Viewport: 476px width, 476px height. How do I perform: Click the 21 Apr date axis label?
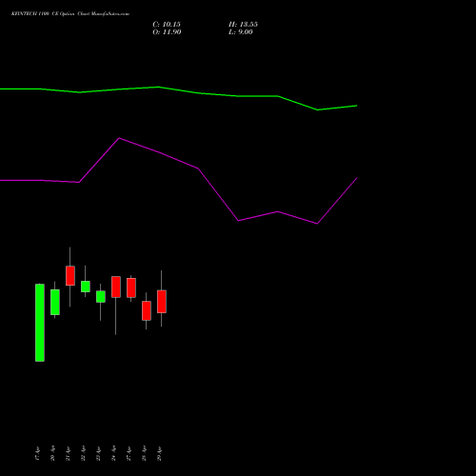[68, 454]
